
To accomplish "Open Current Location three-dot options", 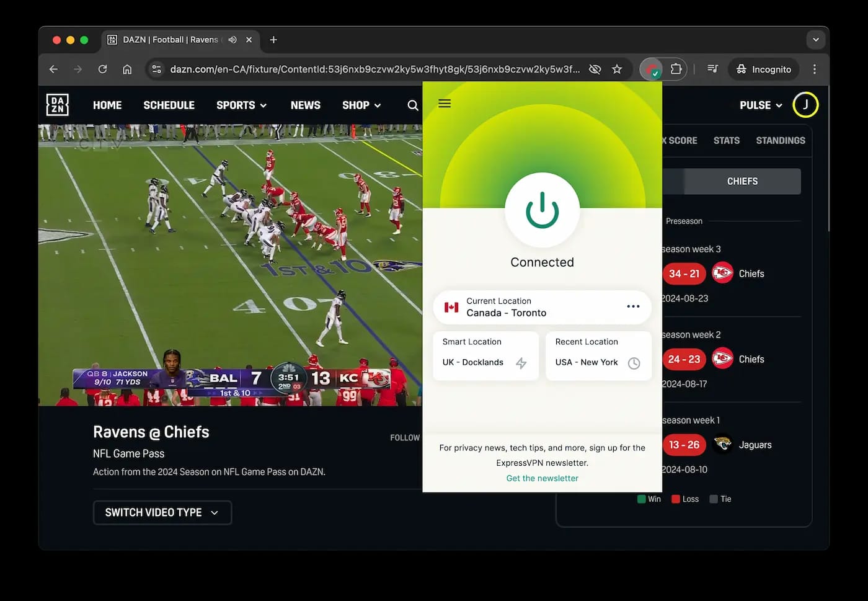I will (x=633, y=306).
